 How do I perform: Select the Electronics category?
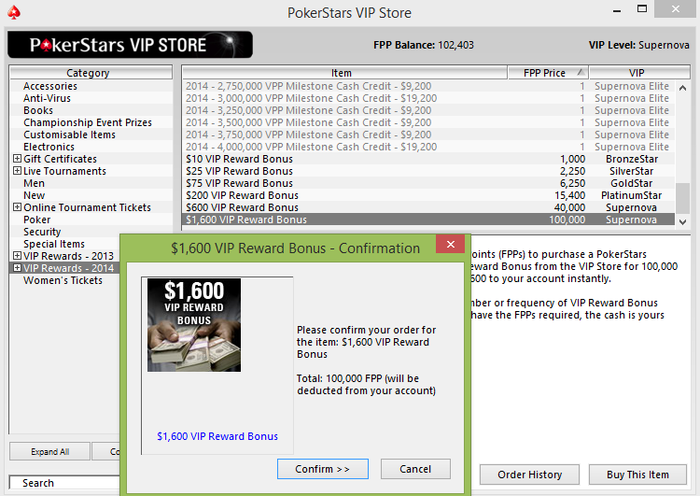(49, 146)
